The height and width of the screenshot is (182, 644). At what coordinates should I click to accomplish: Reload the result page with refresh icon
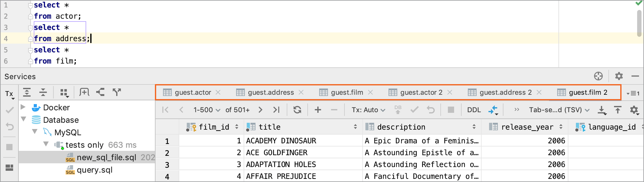point(297,110)
